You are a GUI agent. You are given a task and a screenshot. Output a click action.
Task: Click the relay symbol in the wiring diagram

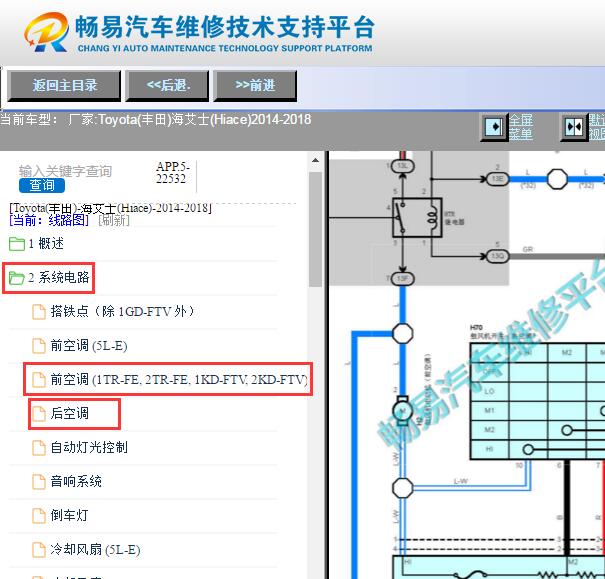417,218
